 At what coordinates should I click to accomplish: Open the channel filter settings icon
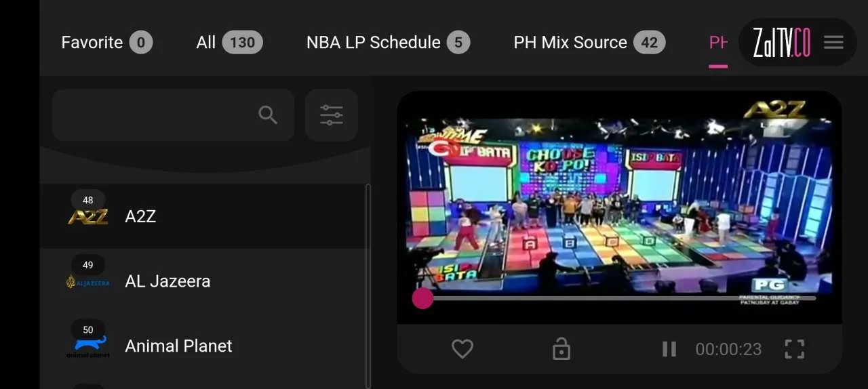click(332, 115)
